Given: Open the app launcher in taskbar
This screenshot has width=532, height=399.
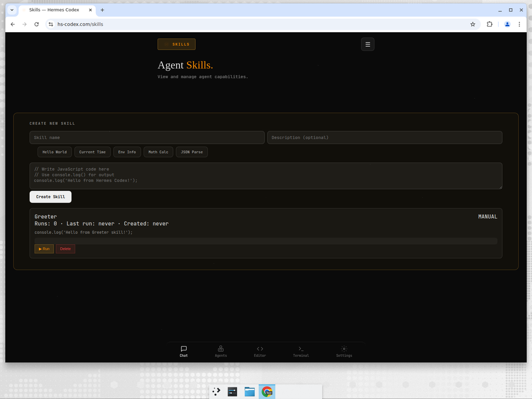Looking at the screenshot, I should click(x=216, y=392).
